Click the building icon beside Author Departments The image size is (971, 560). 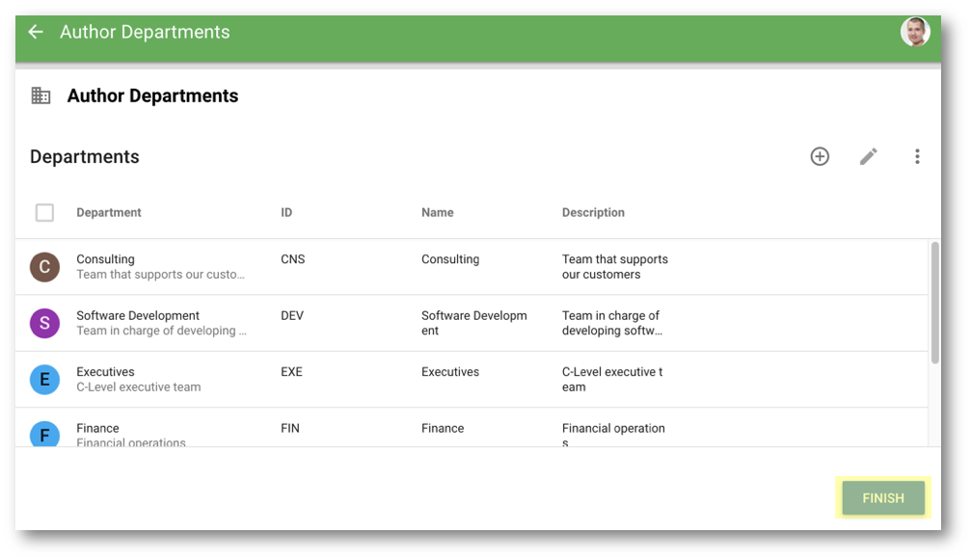pos(40,95)
